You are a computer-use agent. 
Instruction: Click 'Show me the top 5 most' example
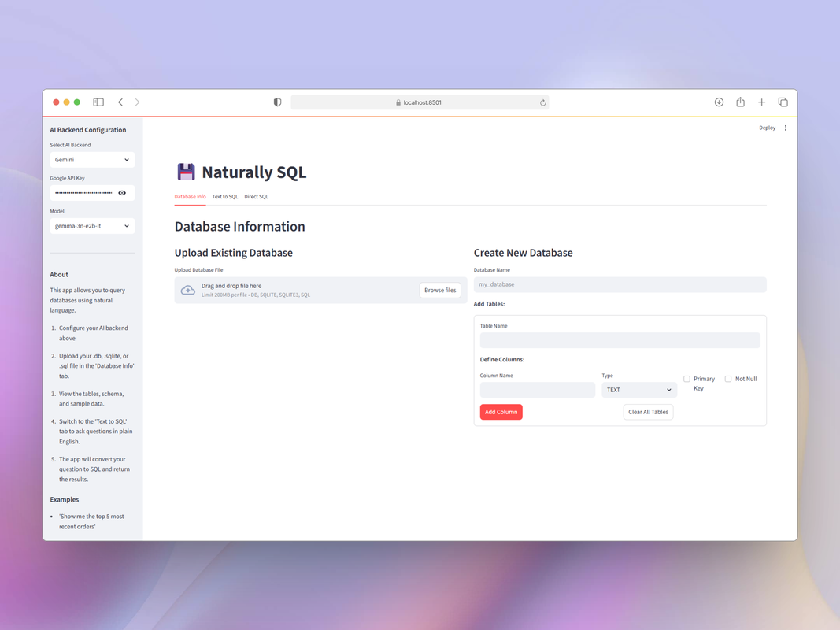pyautogui.click(x=91, y=521)
